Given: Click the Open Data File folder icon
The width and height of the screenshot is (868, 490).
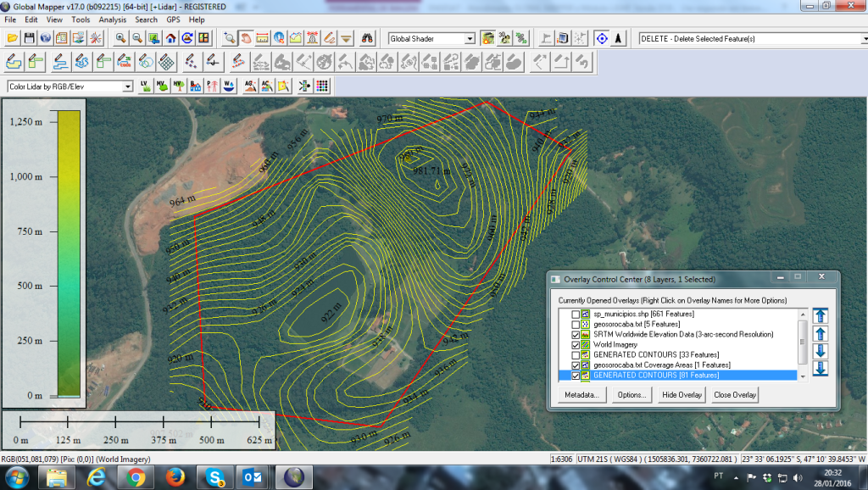Looking at the screenshot, I should coord(12,38).
